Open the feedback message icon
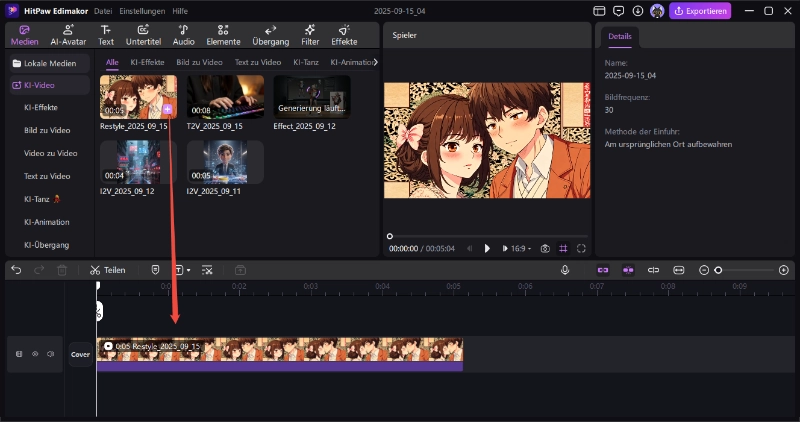The image size is (800, 422). point(618,11)
